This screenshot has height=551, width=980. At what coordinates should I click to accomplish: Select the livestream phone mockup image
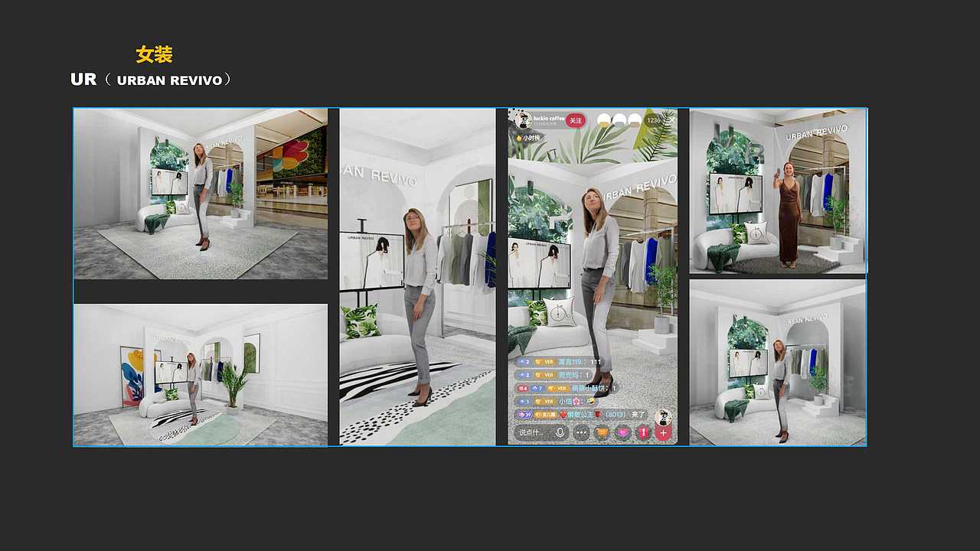[593, 277]
